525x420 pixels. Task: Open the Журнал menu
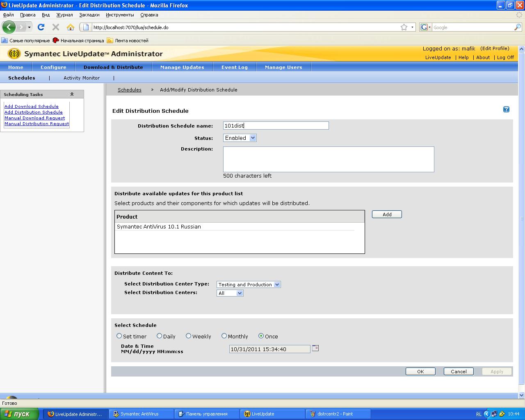pos(64,15)
